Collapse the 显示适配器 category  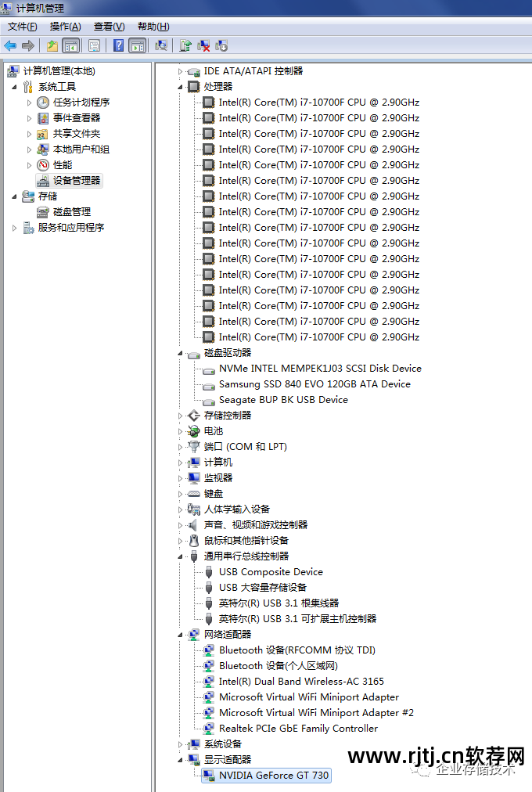[181, 761]
